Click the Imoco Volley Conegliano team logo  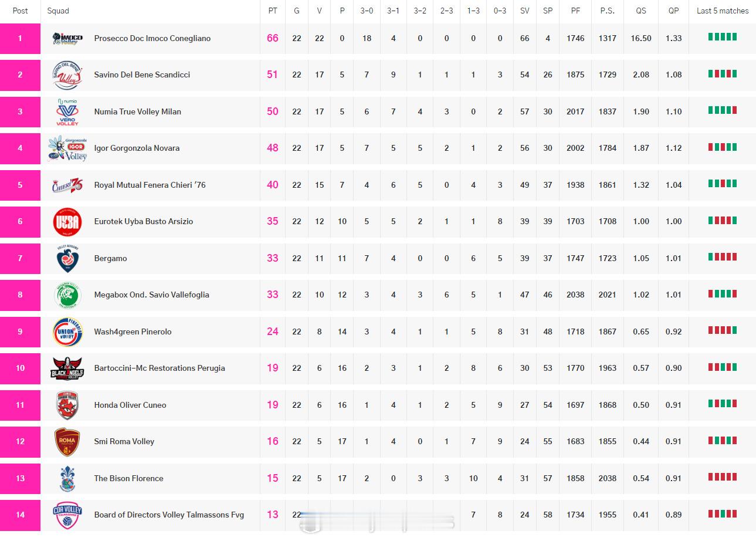click(x=67, y=39)
